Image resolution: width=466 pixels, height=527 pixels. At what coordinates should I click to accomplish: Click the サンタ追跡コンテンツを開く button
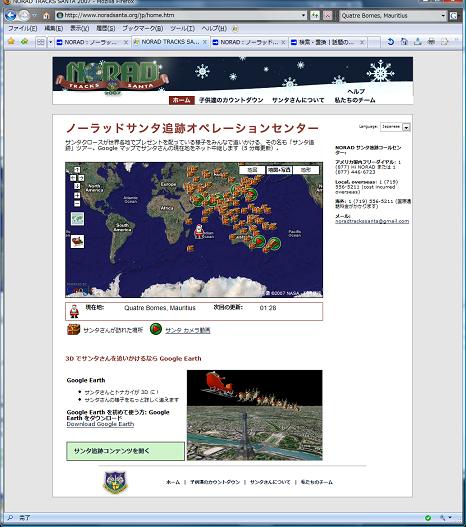click(125, 451)
